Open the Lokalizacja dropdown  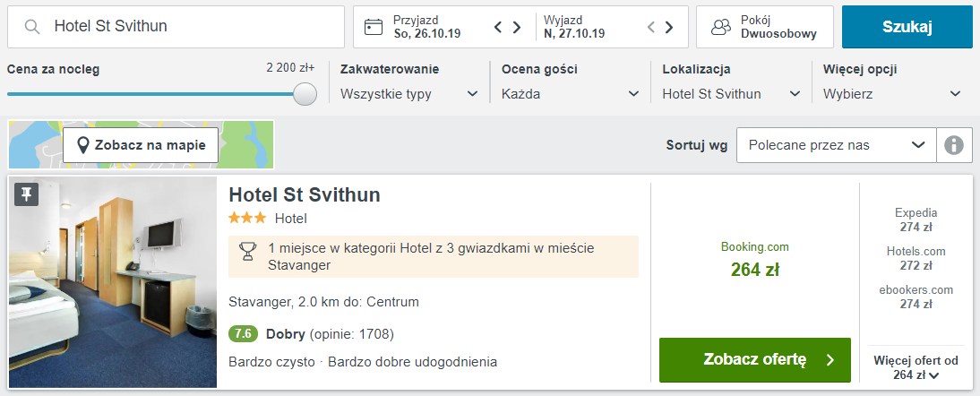[731, 94]
